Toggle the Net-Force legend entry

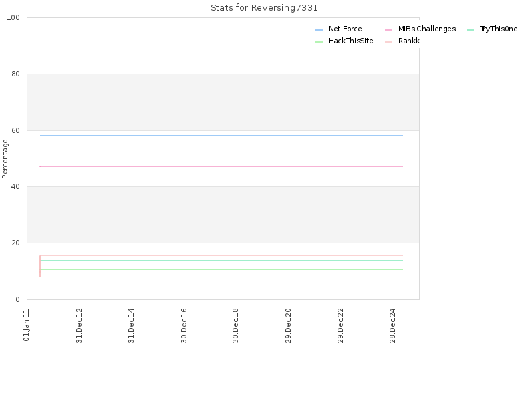click(x=338, y=29)
